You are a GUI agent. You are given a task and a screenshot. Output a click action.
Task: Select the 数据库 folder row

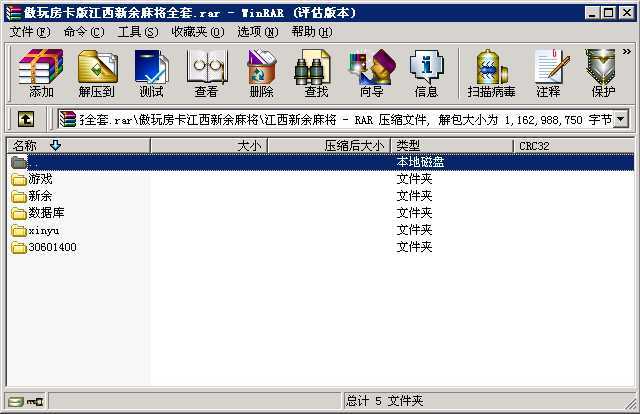click(x=320, y=213)
